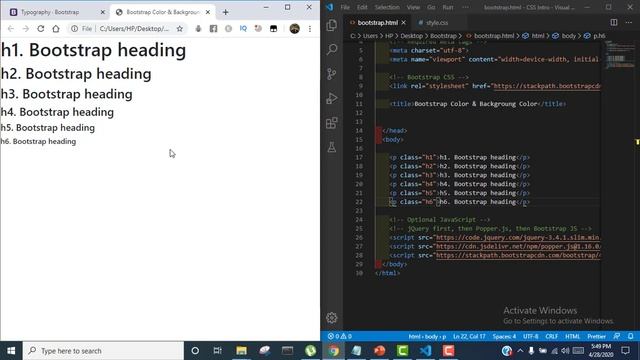The width and height of the screenshot is (640, 360).
Task: Reload the Chrome page
Action: click(41, 29)
